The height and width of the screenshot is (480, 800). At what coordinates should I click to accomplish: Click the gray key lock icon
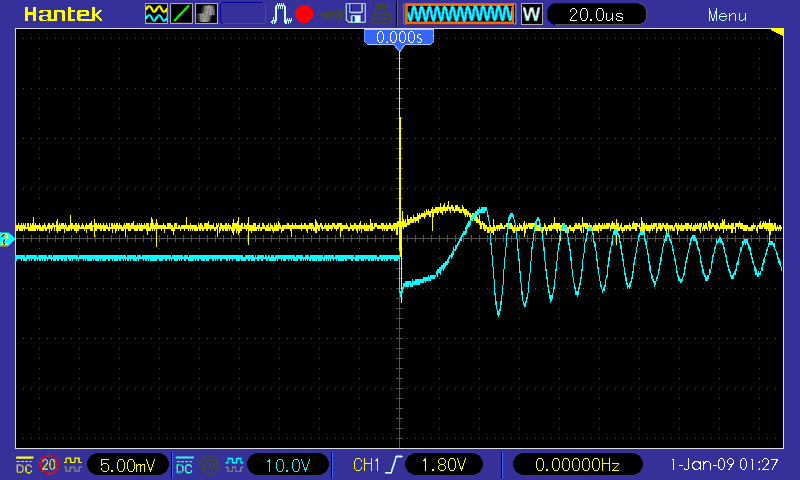point(331,15)
